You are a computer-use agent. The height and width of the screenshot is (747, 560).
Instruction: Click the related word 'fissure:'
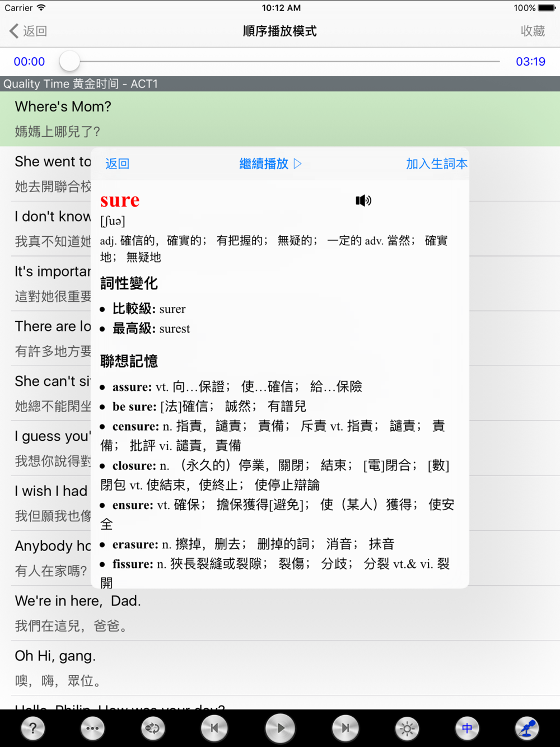[133, 564]
